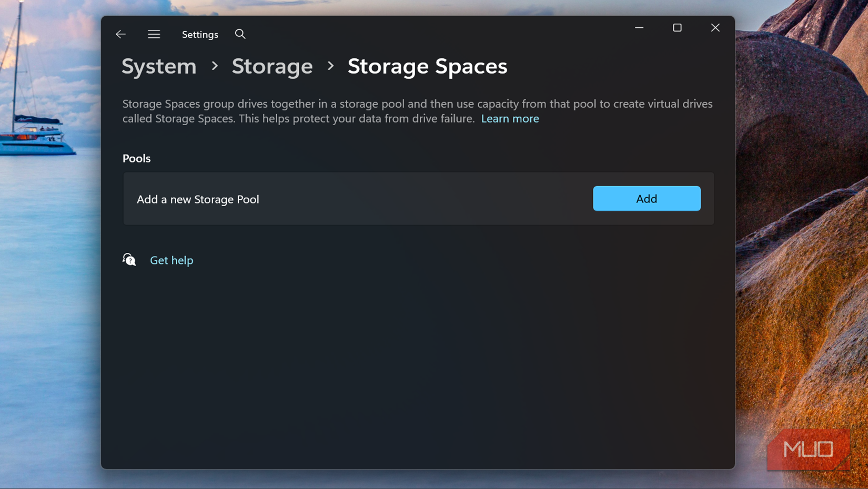Navigate to System in breadcrumb
The width and height of the screenshot is (868, 489).
tap(159, 66)
